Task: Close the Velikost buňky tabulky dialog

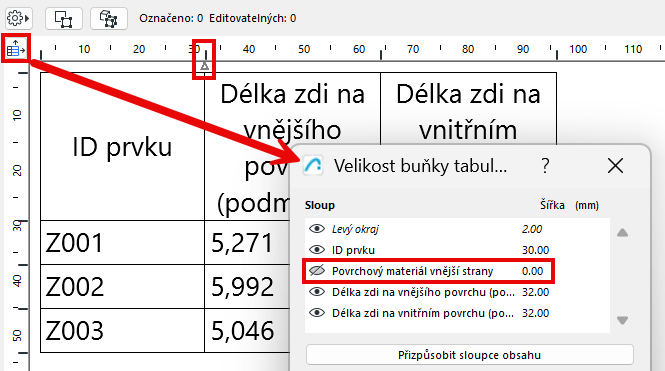Action: point(615,165)
